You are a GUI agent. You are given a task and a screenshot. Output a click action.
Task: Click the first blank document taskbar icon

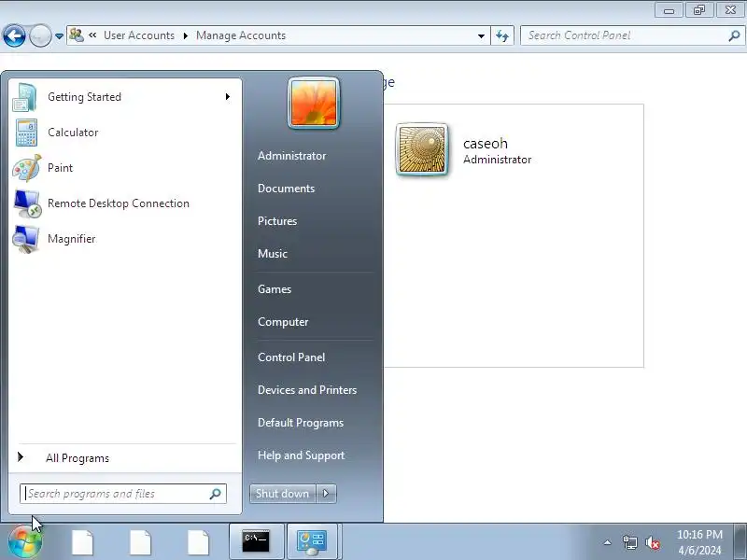pos(82,542)
